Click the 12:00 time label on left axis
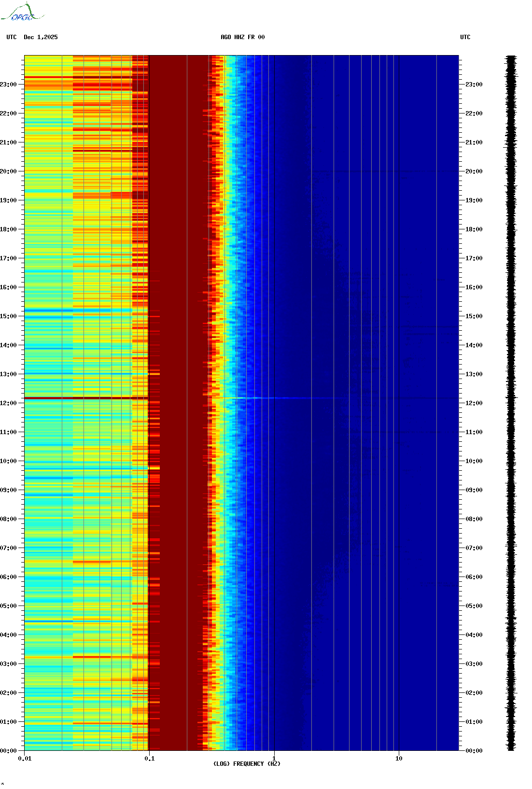532x789 pixels. click(x=8, y=403)
